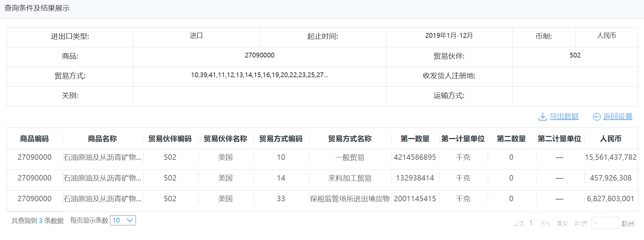Click the page number input box

605,223
